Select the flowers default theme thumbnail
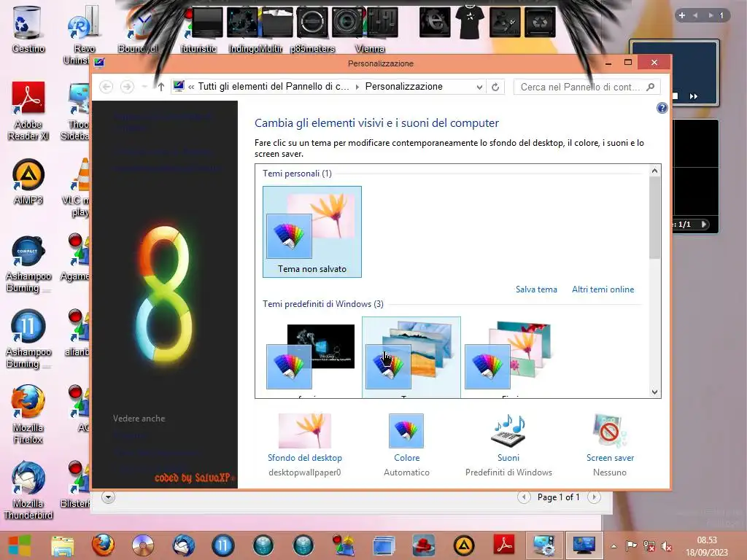Viewport: 747px width, 560px height. point(510,357)
